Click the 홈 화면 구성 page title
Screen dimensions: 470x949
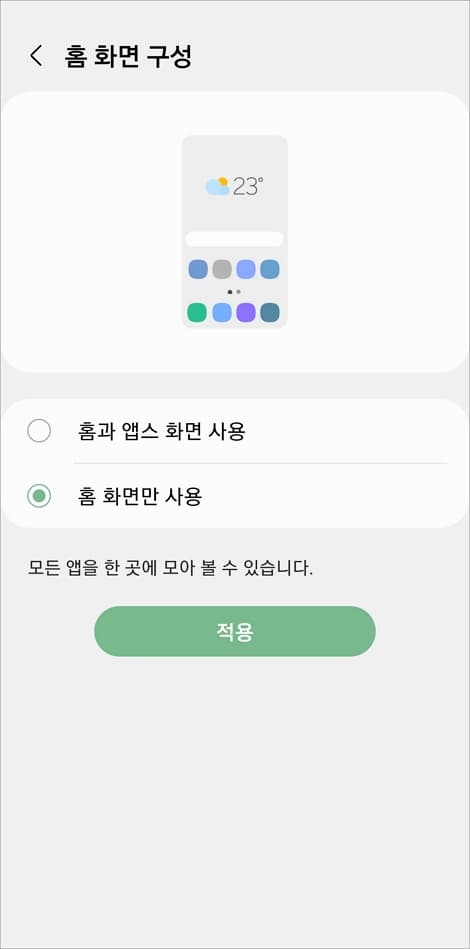pos(128,56)
